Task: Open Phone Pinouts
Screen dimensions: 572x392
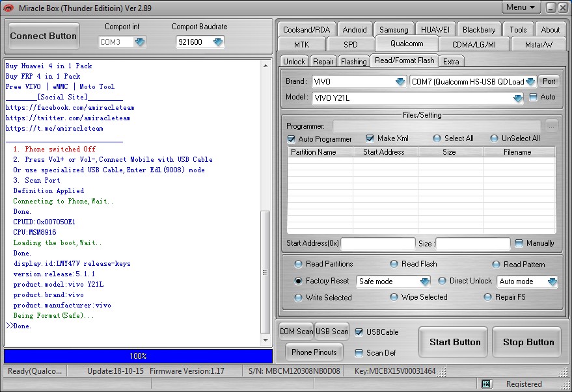Action: pyautogui.click(x=314, y=352)
